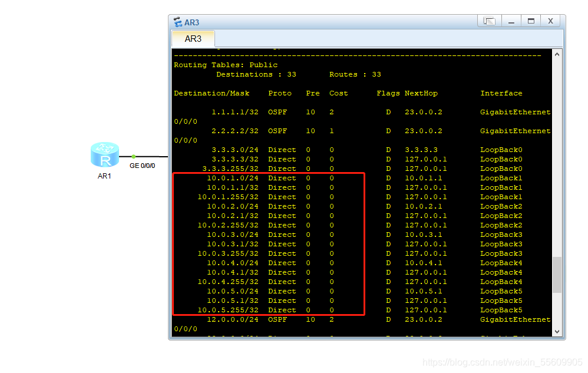588x373 pixels.
Task: Click the 10.0.1.1 NextHop value
Action: point(424,178)
